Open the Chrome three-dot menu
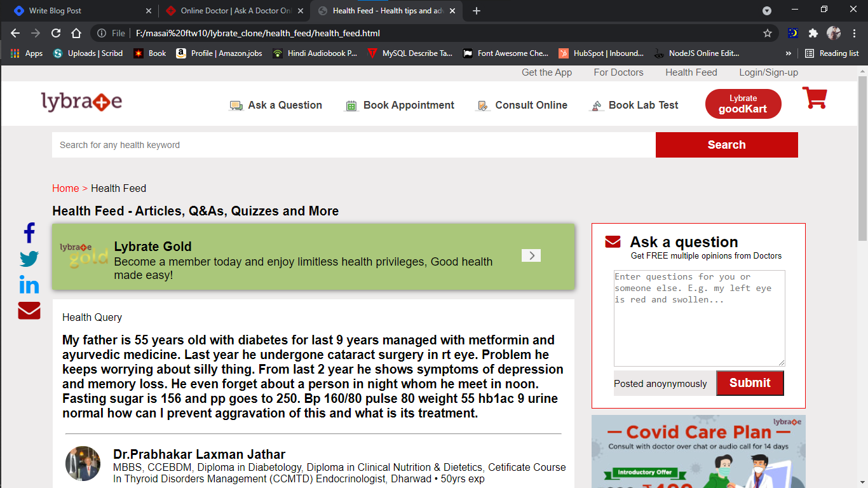The image size is (868, 488). click(x=854, y=33)
